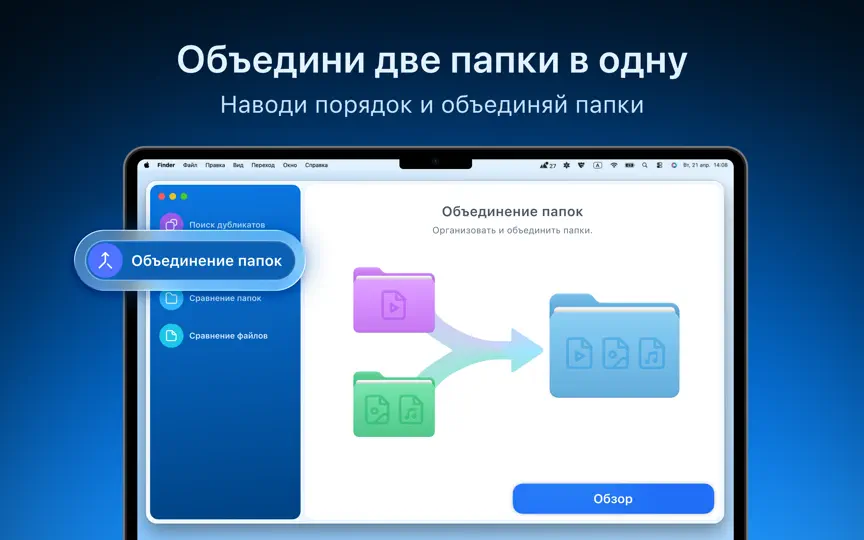Close the app window with red button
The width and height of the screenshot is (864, 540).
click(x=162, y=196)
